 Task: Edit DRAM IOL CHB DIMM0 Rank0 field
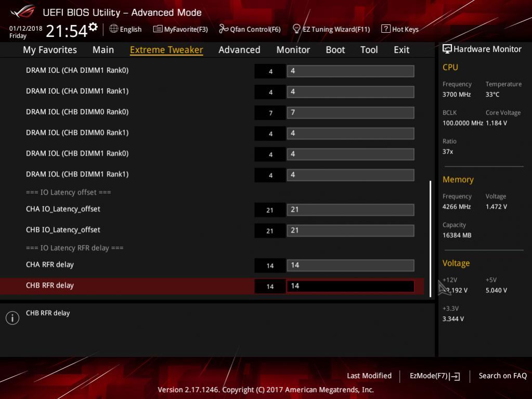pyautogui.click(x=351, y=113)
